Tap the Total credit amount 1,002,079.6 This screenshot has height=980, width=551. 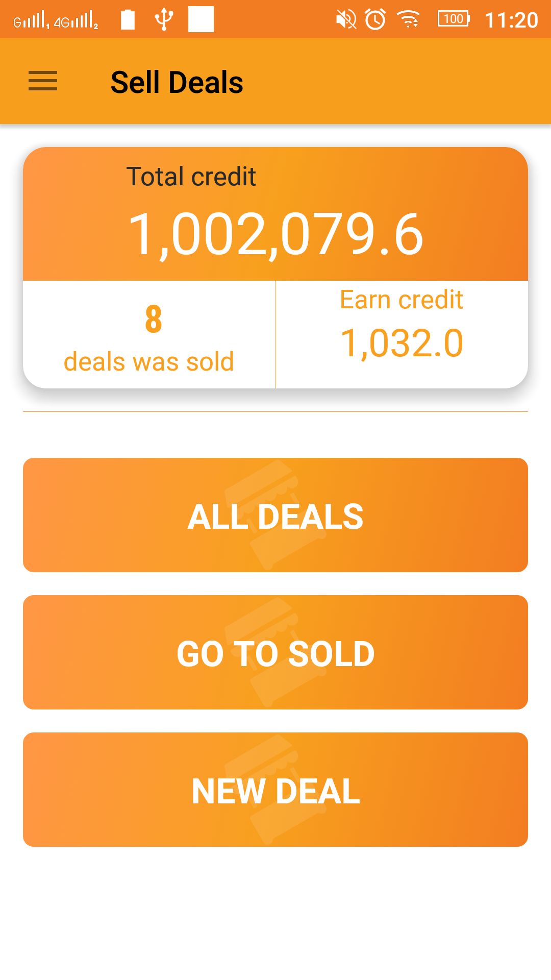pyautogui.click(x=275, y=234)
